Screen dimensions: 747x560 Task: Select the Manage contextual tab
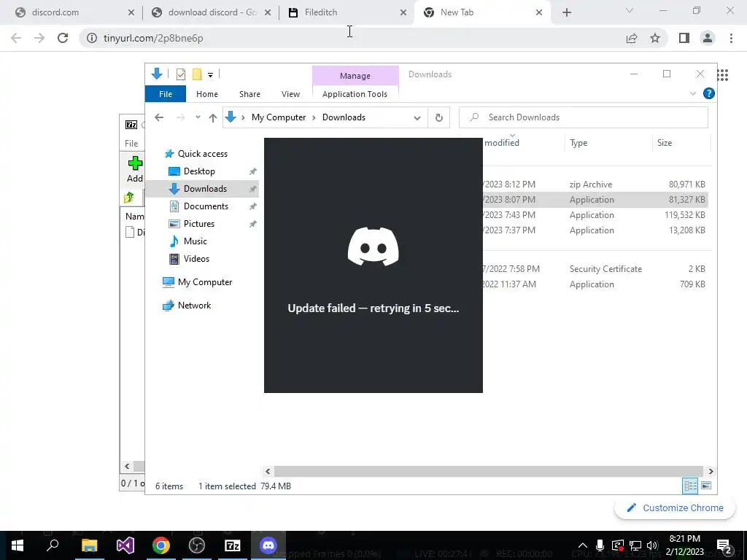click(355, 76)
